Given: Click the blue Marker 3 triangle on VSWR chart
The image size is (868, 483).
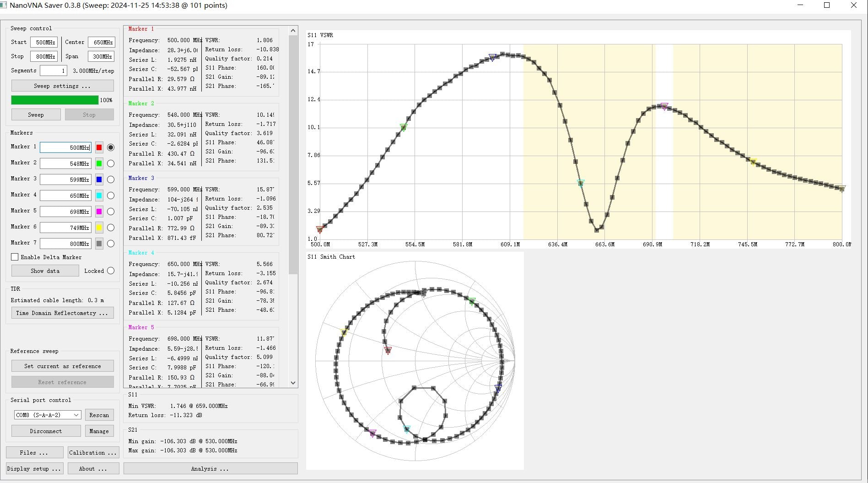Looking at the screenshot, I should click(x=492, y=57).
